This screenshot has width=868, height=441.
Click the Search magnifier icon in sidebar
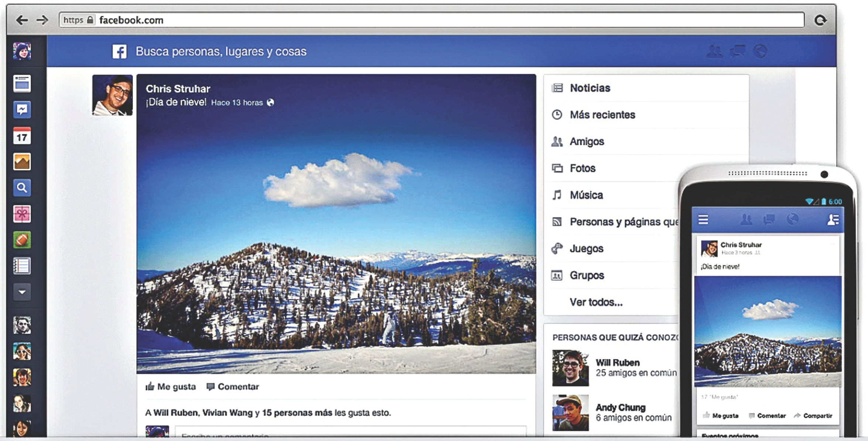pos(22,187)
